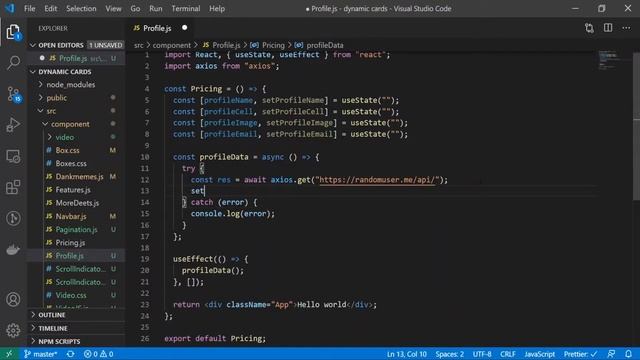640x360 pixels.
Task: Click the Open Changes icon in the editor toolbar
Action: pos(589,28)
